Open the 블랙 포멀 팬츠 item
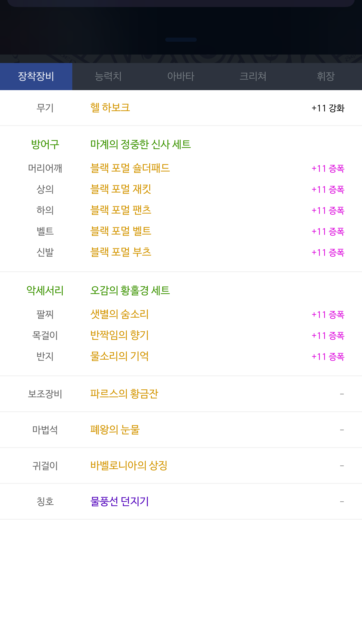 pos(121,210)
